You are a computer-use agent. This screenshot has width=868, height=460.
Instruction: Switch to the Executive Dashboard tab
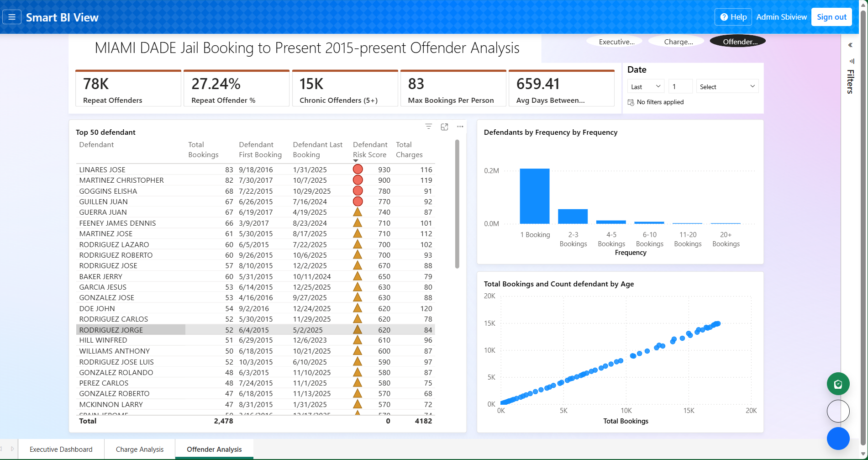pos(61,449)
